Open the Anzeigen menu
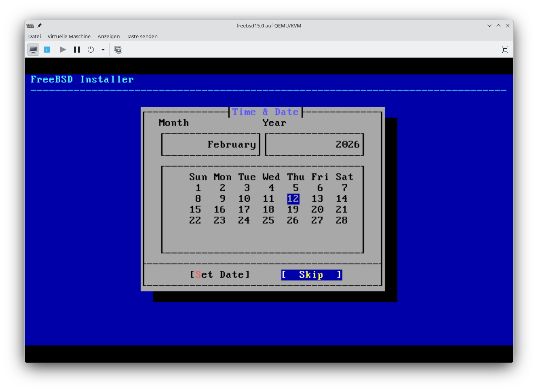 tap(109, 36)
